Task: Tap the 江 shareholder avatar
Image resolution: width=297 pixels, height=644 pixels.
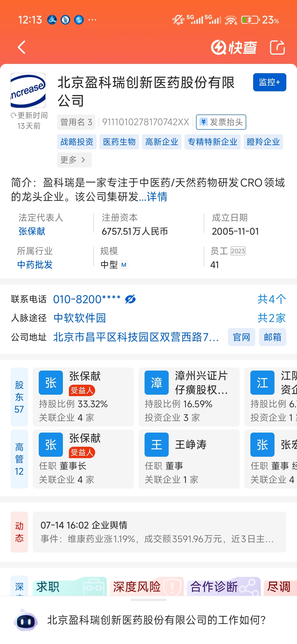Action: [262, 382]
